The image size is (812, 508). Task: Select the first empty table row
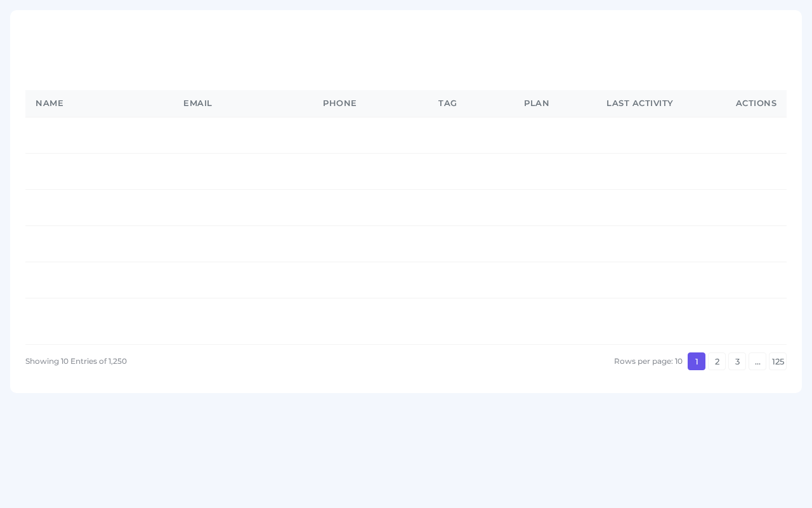click(406, 135)
